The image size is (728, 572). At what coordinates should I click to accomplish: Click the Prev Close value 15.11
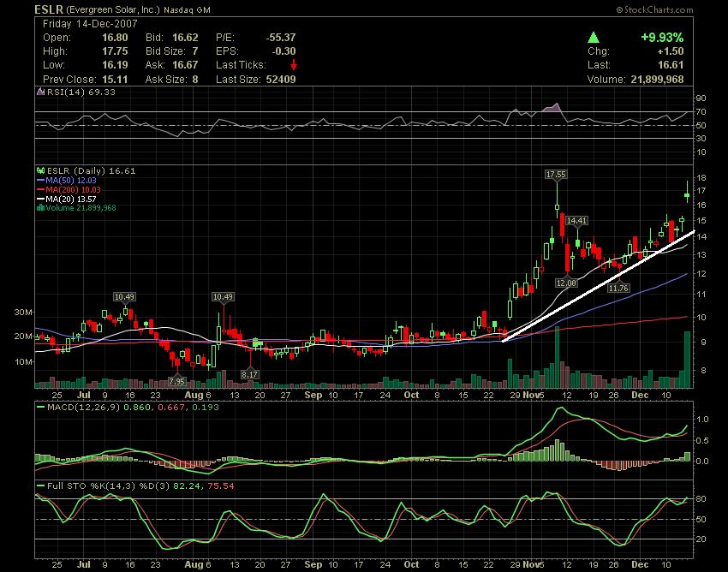(115, 79)
